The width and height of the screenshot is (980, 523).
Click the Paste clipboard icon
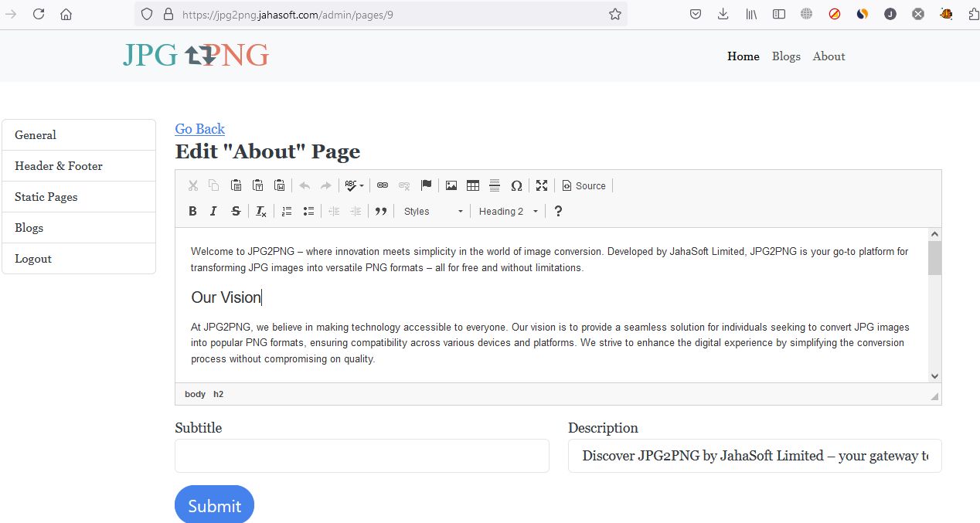pos(236,185)
